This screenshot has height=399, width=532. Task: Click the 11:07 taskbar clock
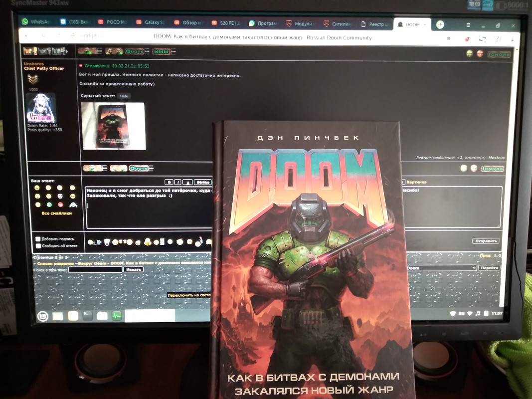pos(497,313)
